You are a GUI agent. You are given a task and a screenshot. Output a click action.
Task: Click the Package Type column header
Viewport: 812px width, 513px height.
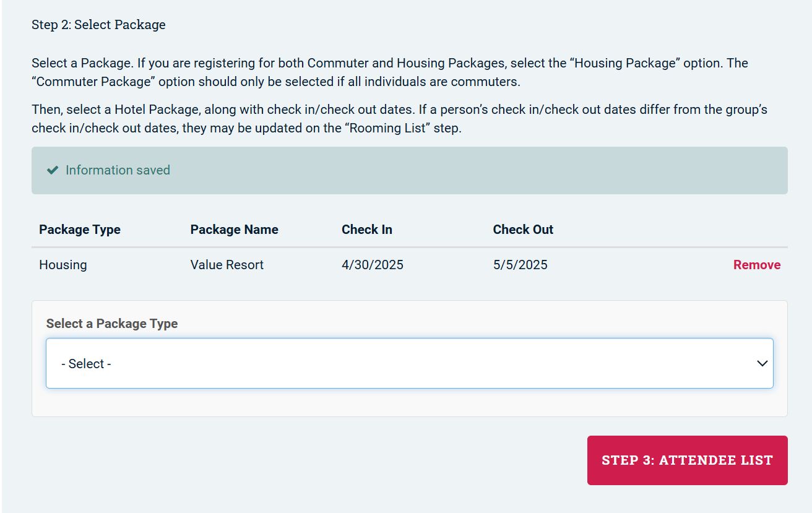[80, 230]
